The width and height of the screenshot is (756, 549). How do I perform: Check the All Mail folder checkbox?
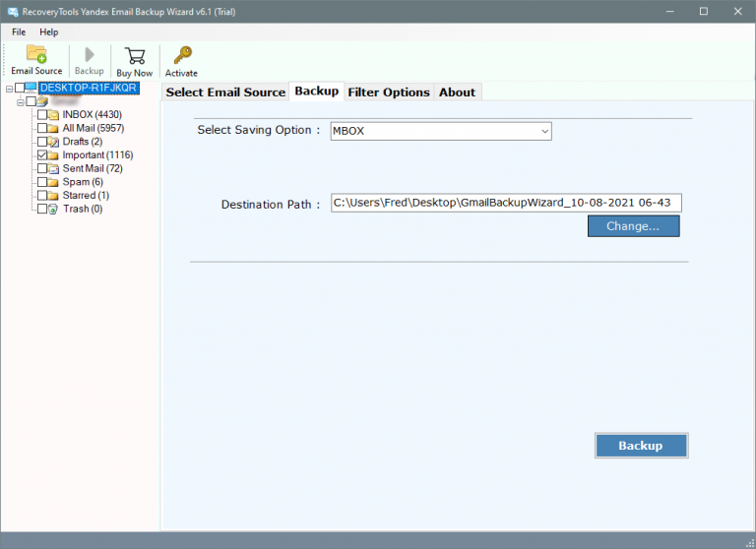[x=41, y=129]
